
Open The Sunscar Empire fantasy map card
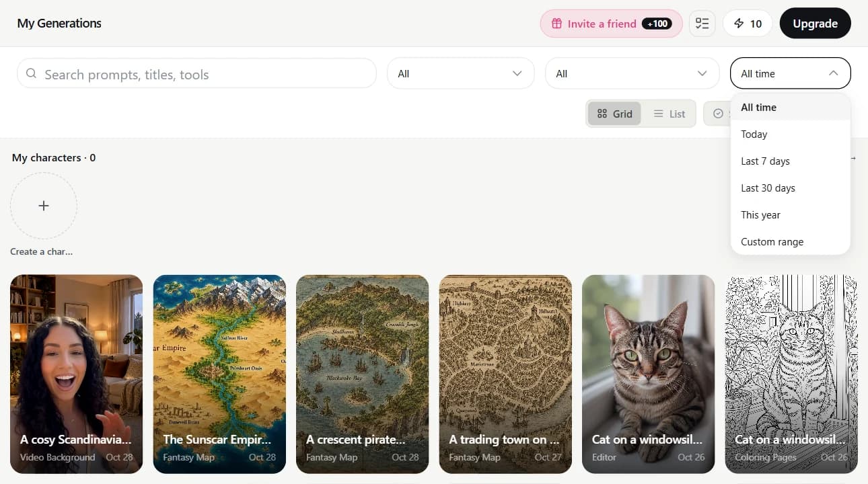point(219,374)
